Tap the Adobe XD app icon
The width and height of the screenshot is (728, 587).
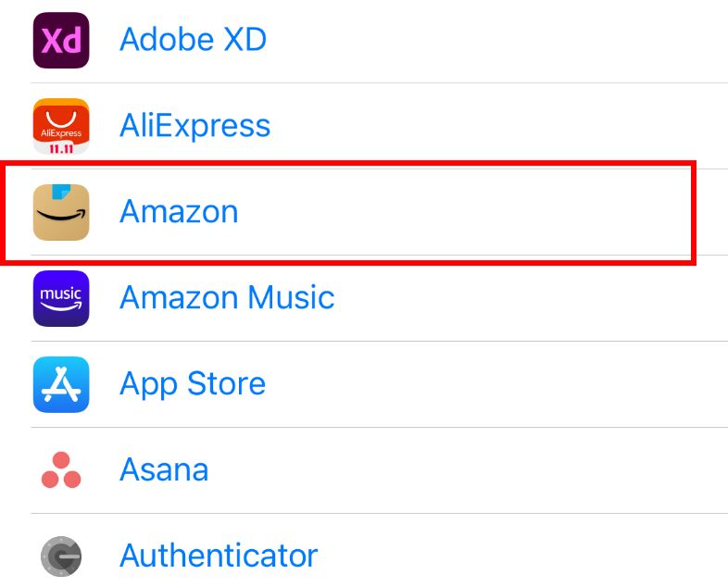(x=61, y=40)
